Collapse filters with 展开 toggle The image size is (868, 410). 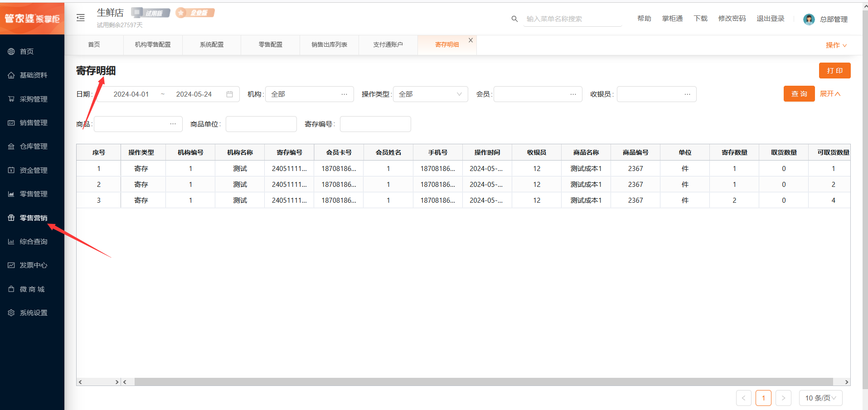pos(830,94)
